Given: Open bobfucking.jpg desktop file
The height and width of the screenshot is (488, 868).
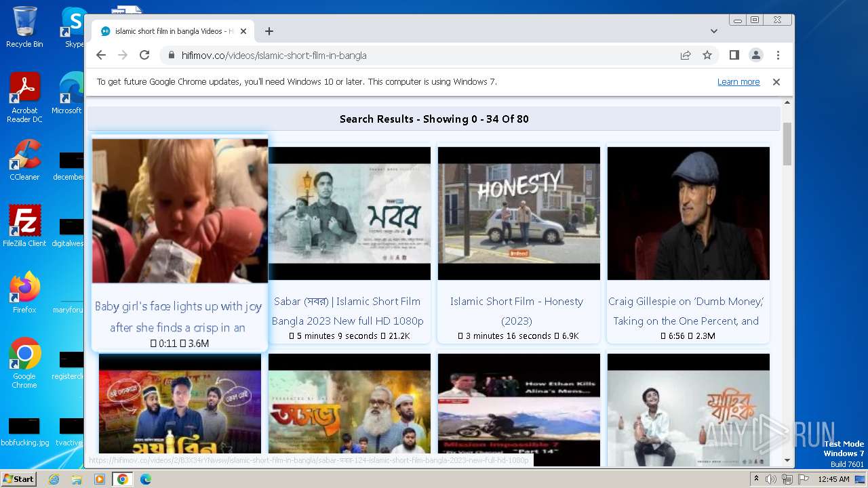Looking at the screenshot, I should 24,432.
